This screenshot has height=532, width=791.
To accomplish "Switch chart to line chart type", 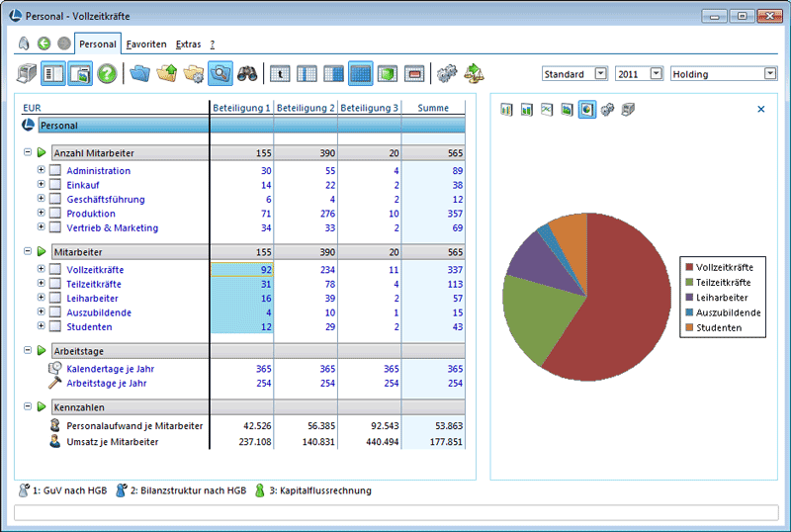I will [547, 109].
